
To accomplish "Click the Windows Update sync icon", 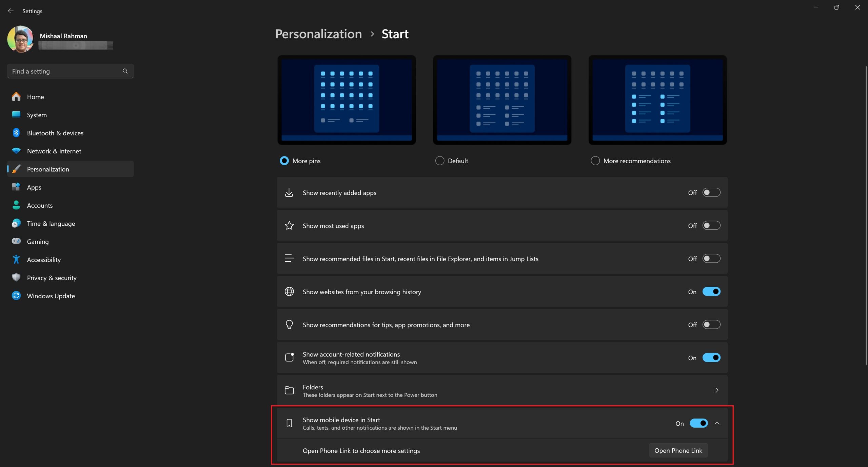I will 16,296.
